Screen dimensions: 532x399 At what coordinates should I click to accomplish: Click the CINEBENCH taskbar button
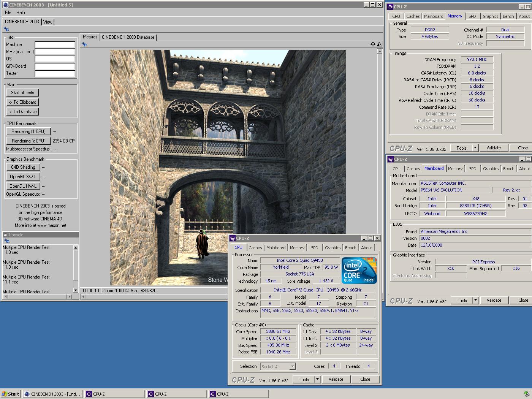52,394
